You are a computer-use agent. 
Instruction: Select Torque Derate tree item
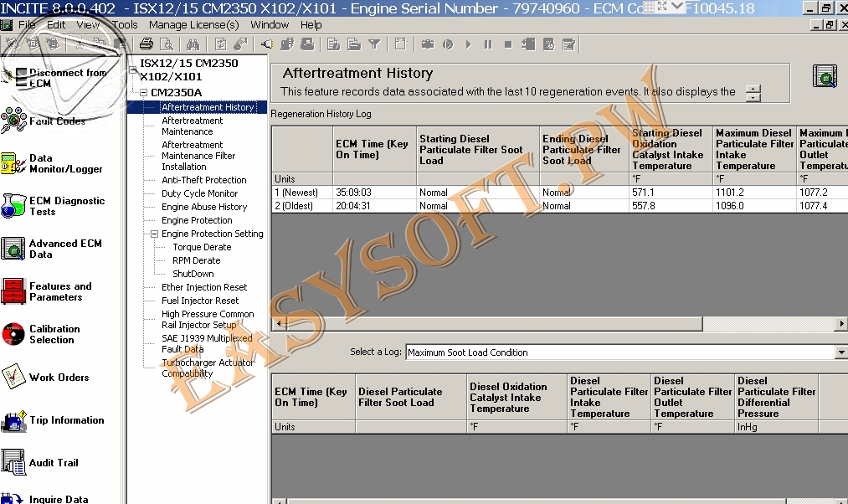click(x=202, y=247)
